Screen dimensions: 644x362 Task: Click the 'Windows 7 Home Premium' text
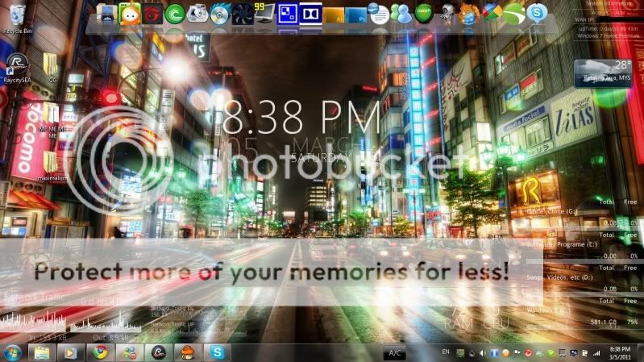(x=609, y=35)
